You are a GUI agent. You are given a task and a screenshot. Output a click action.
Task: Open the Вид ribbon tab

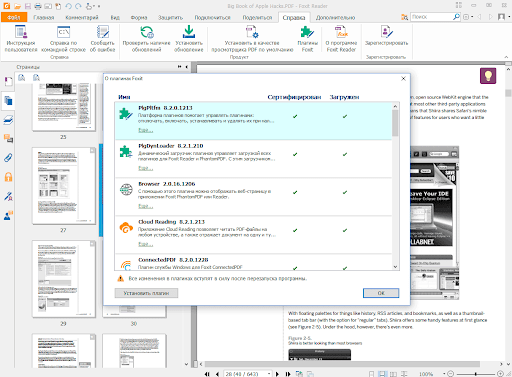(115, 17)
